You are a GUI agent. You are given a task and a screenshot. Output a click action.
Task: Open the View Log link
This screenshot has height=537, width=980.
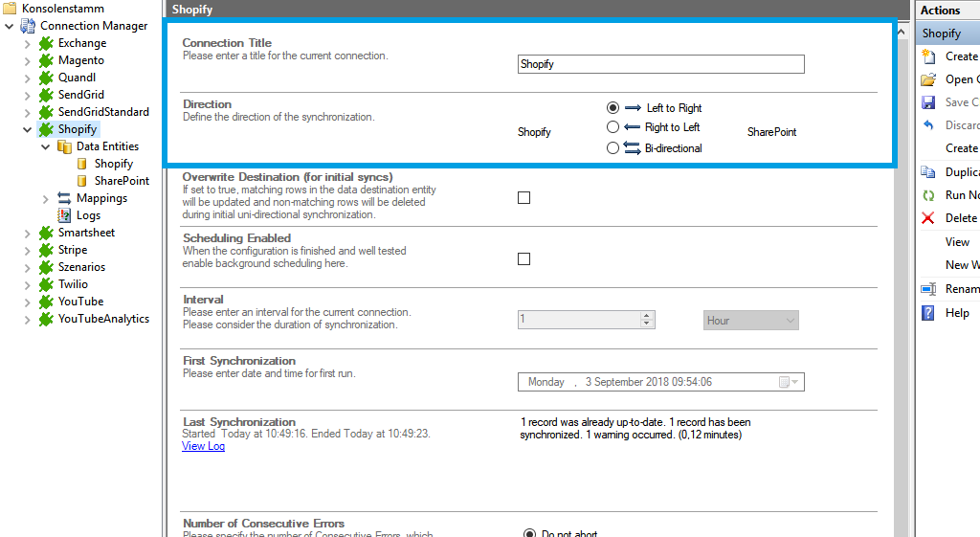[x=203, y=446]
